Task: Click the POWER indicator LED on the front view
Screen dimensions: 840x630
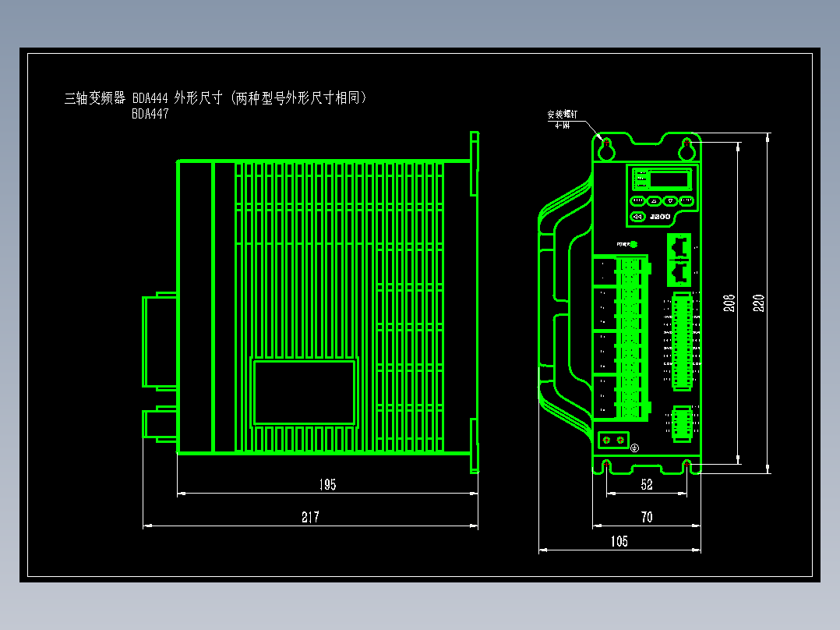Action: click(634, 245)
